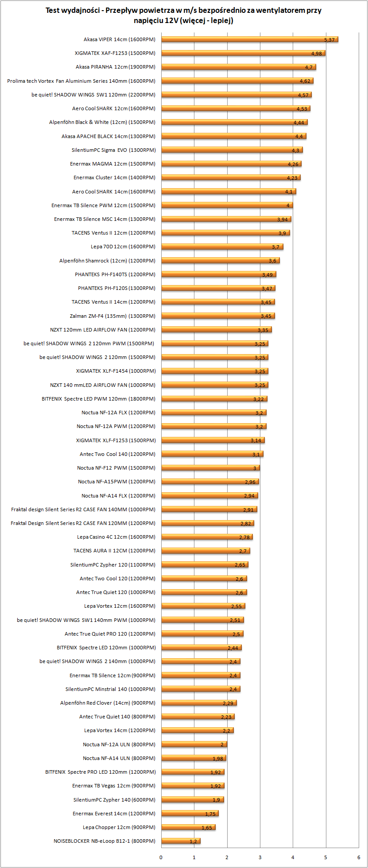
Task: Click the Lepa Casino 4C 12cm label
Action: coord(116,537)
